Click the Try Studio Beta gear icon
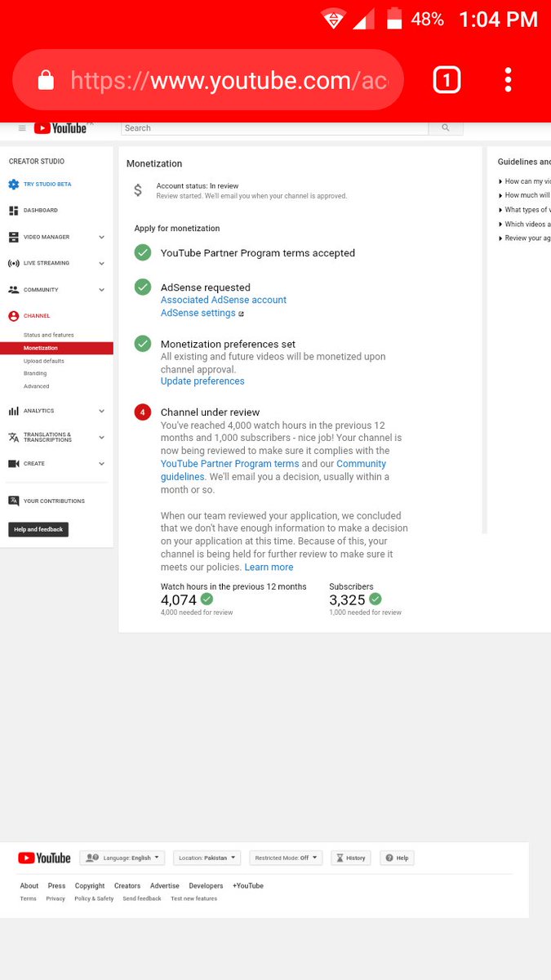Image resolution: width=551 pixels, height=980 pixels. tap(14, 185)
